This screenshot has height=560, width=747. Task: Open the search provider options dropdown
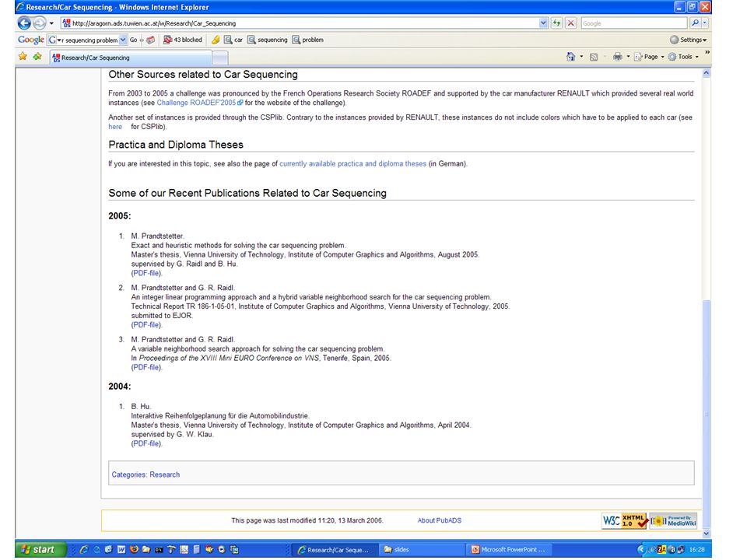pyautogui.click(x=705, y=23)
